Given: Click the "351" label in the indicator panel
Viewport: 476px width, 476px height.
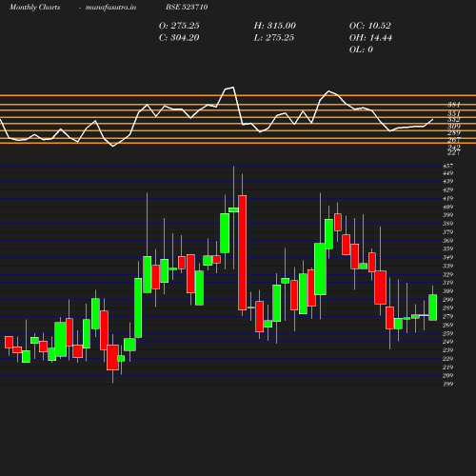Looking at the screenshot, I should pos(454,113).
